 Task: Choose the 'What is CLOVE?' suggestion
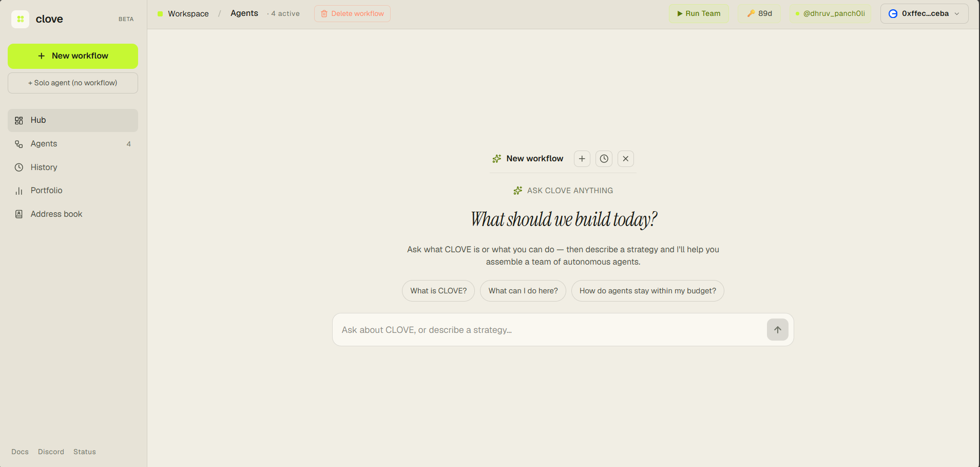tap(438, 291)
